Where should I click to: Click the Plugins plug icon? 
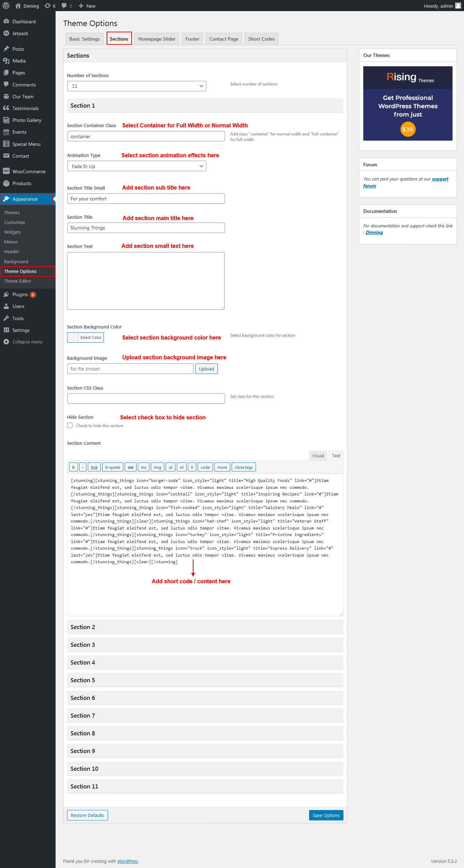[6, 294]
